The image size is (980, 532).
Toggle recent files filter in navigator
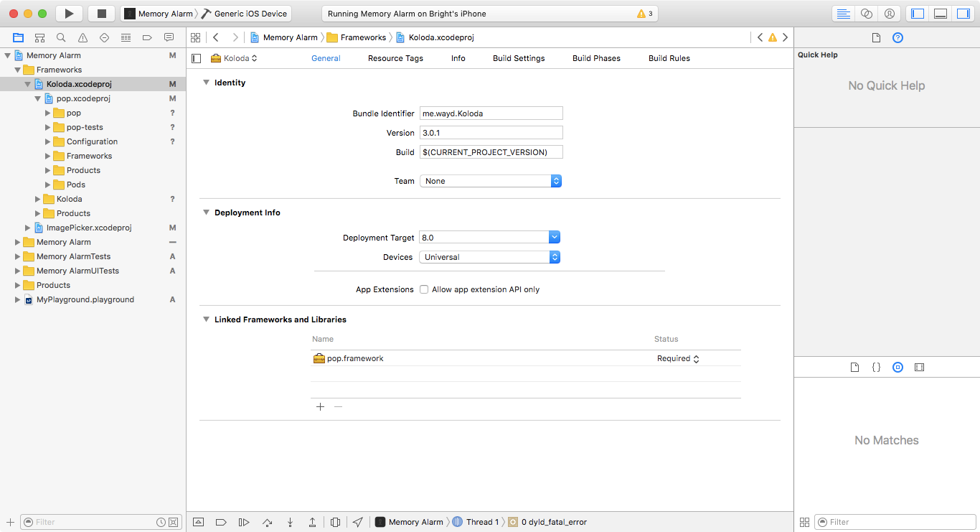(161, 522)
